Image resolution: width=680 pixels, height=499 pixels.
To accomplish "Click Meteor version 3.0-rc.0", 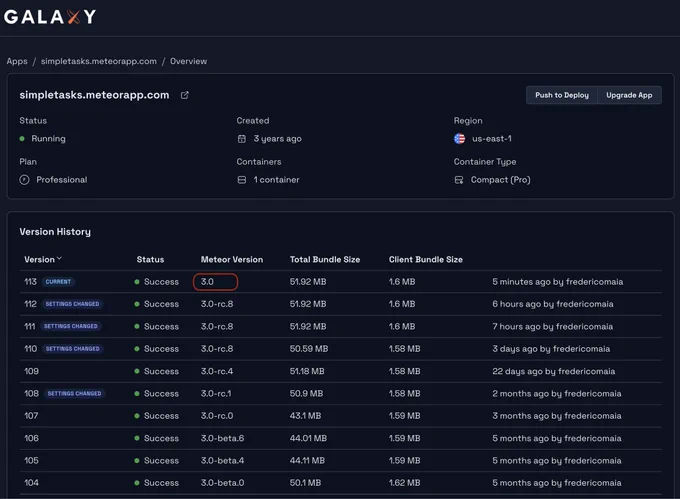I will (217, 416).
